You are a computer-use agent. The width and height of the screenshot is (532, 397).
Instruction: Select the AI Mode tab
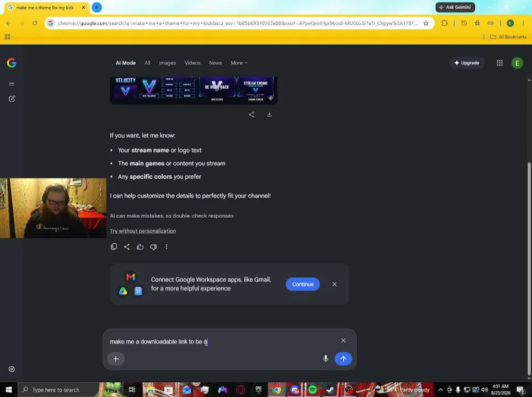coord(126,63)
